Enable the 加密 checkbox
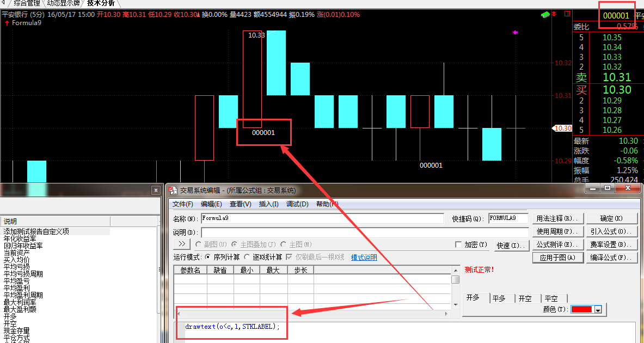644x343 pixels. pyautogui.click(x=458, y=245)
